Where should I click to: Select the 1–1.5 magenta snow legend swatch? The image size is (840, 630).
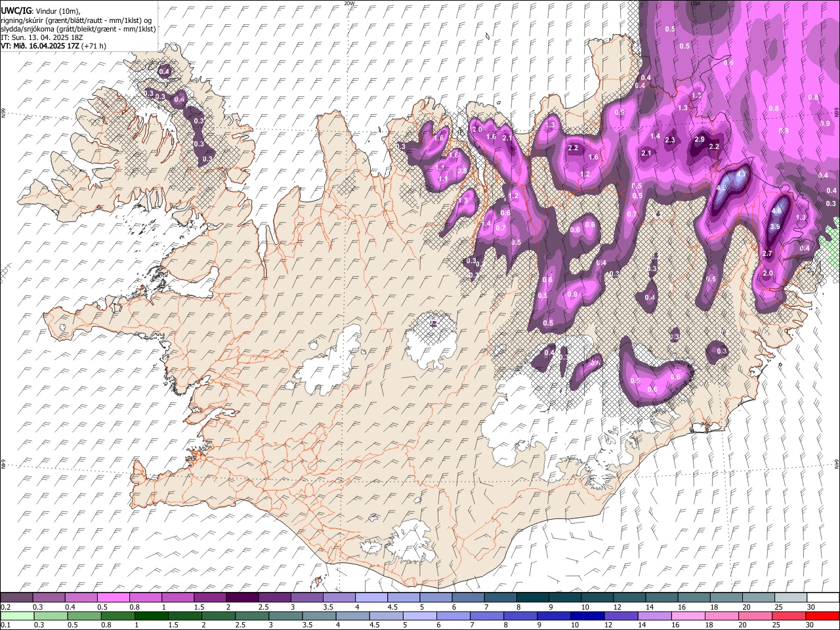[177, 597]
